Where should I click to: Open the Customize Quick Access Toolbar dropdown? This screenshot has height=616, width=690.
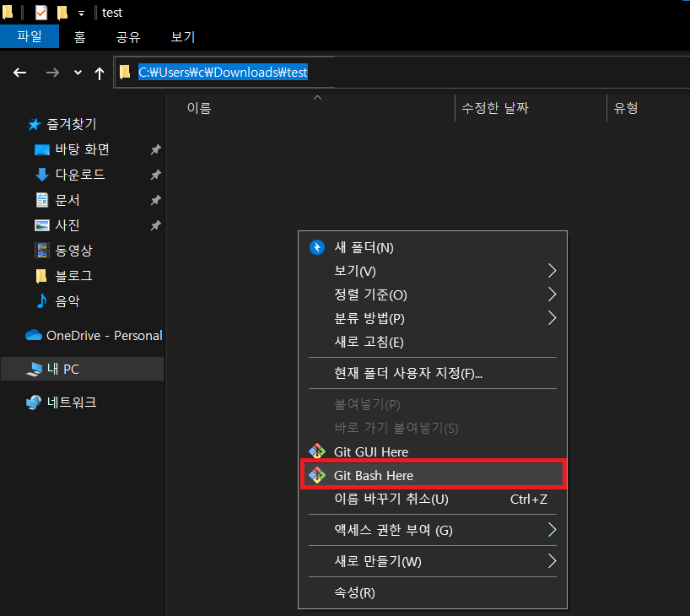pos(81,14)
